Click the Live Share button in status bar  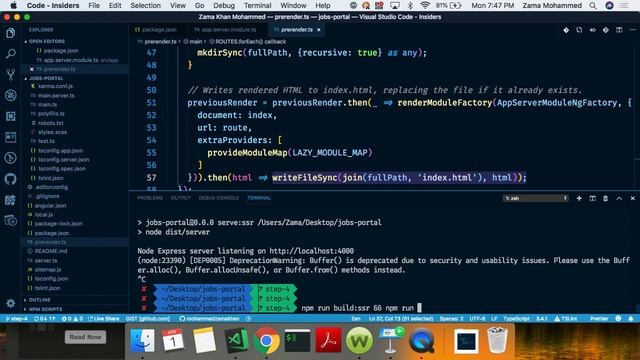104,318
